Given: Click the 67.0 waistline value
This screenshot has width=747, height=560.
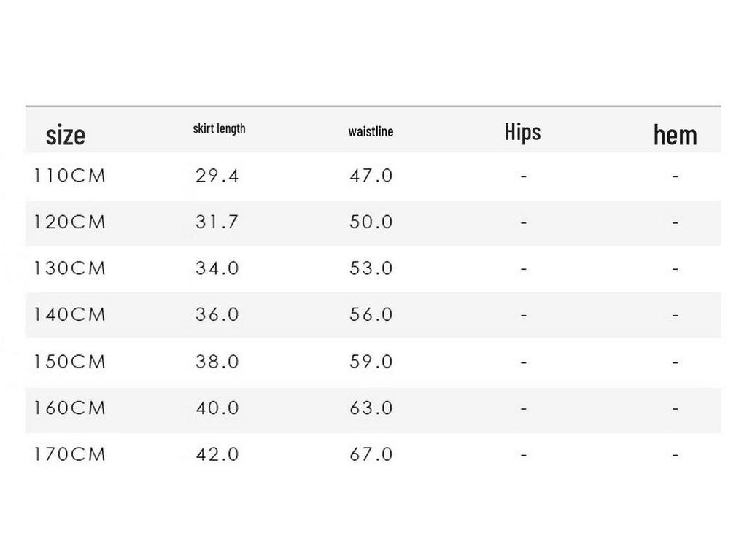Looking at the screenshot, I should [x=371, y=454].
